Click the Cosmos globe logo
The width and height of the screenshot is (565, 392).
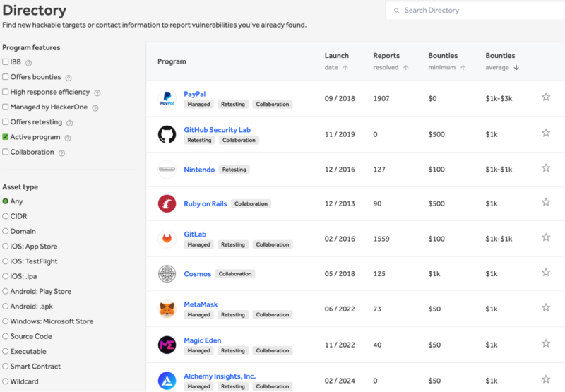[x=167, y=273]
